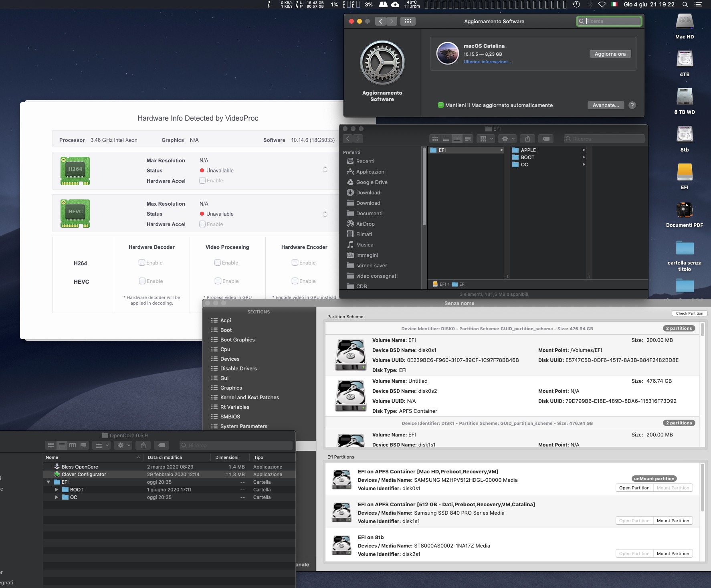Click the help question mark in Aggiornamento Software
The width and height of the screenshot is (711, 588).
pos(632,105)
